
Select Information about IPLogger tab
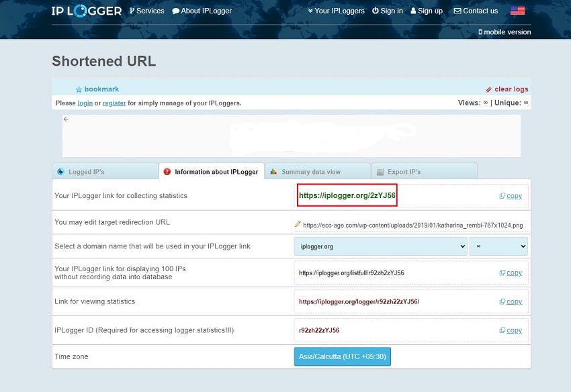(x=211, y=171)
